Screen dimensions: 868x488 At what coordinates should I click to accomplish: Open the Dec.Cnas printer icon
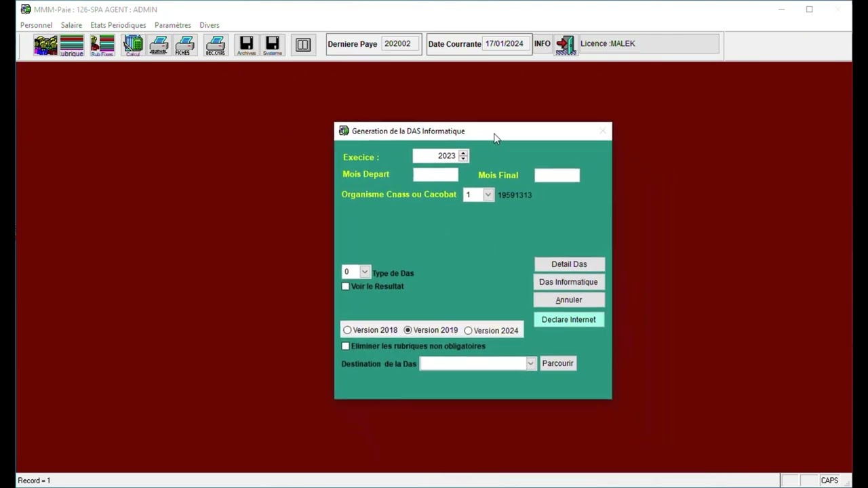[216, 45]
